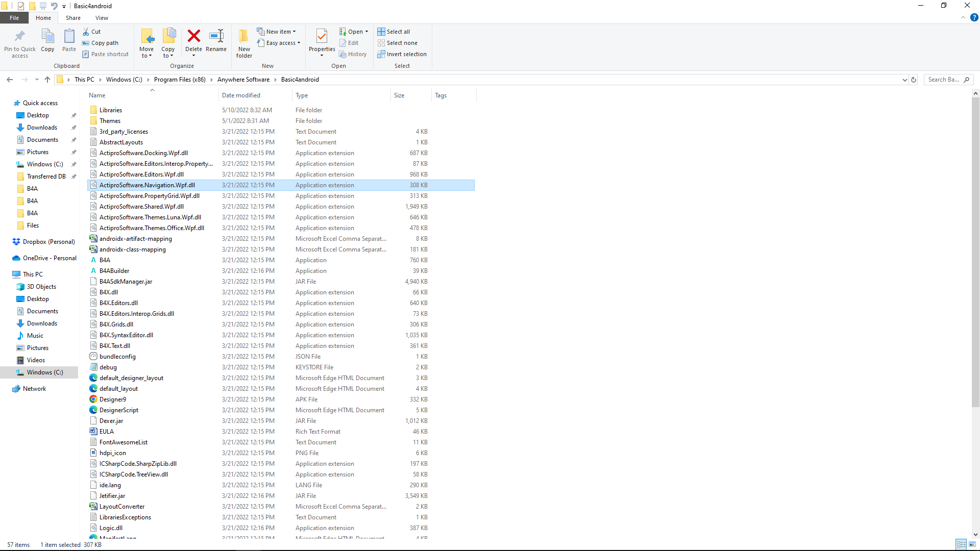980x551 pixels.
Task: Click the Delete icon in ribbon
Action: click(193, 37)
